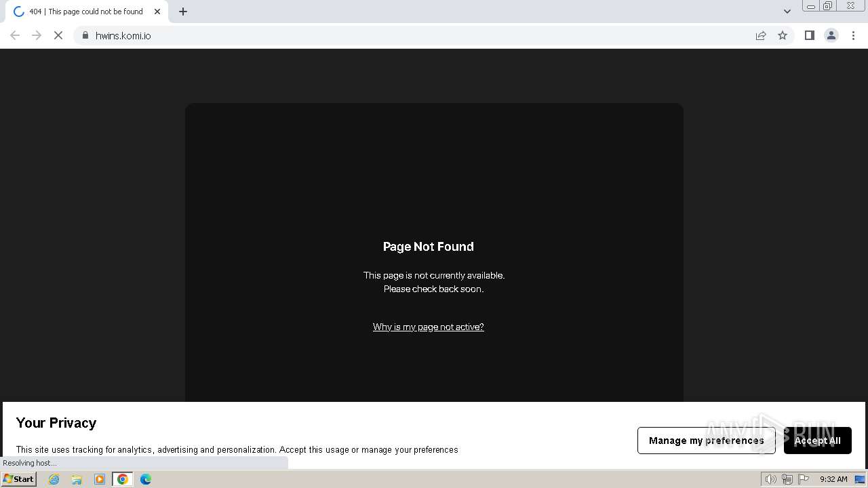Switch to Chrome taskbar icon
868x488 pixels.
point(123,479)
